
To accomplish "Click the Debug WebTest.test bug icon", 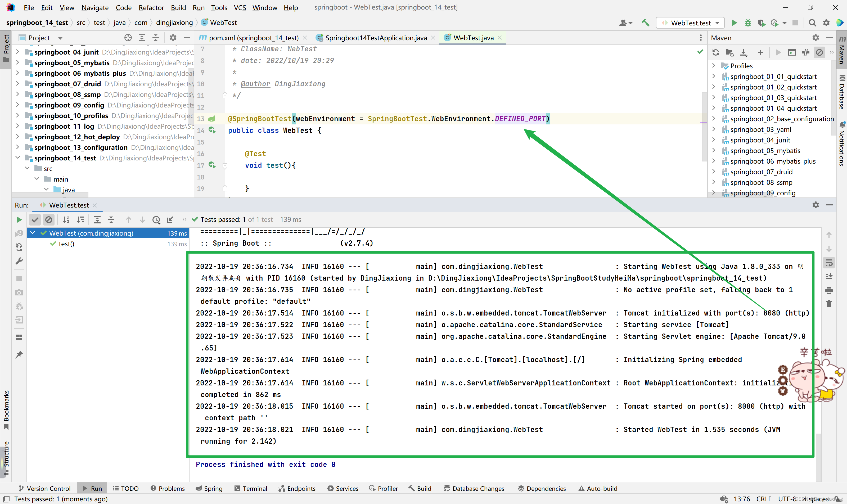I will pos(748,23).
